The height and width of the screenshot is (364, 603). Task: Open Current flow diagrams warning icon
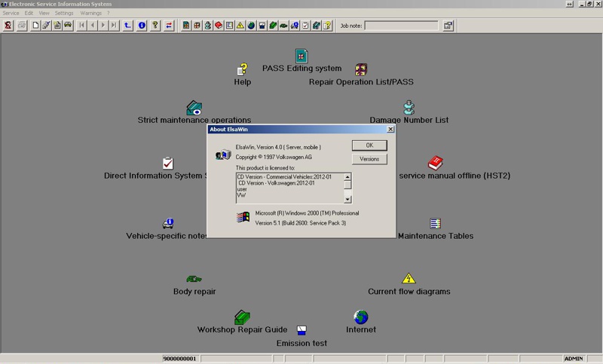409,278
